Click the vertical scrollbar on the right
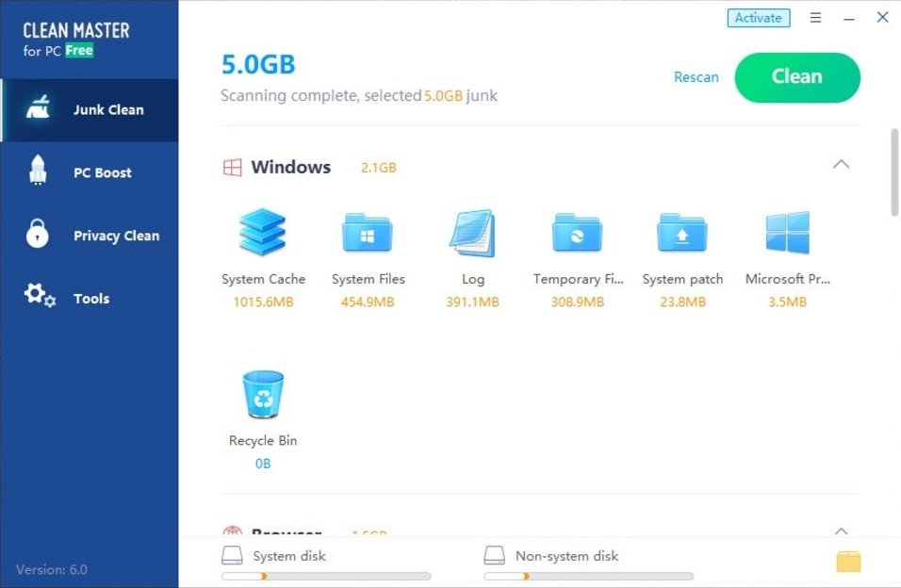This screenshot has width=901, height=588. point(893,173)
